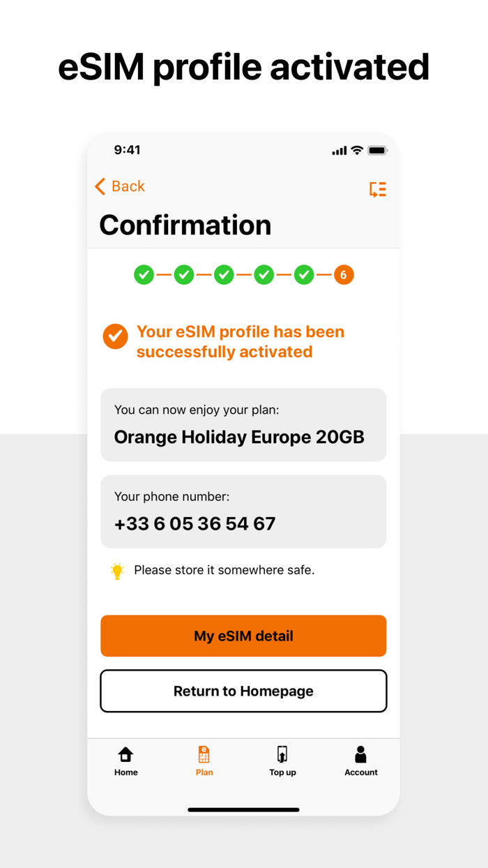Tap the SIM transfer icon at top right
Image resolution: width=488 pixels, height=868 pixels.
377,189
